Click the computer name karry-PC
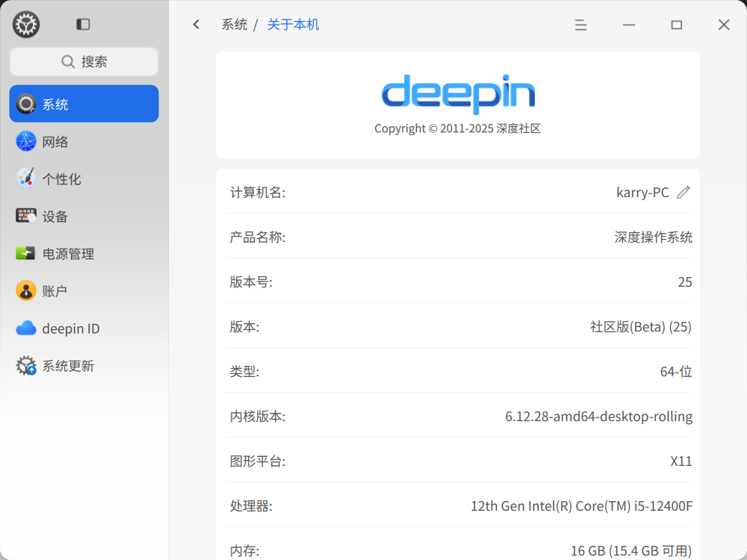 [x=642, y=193]
